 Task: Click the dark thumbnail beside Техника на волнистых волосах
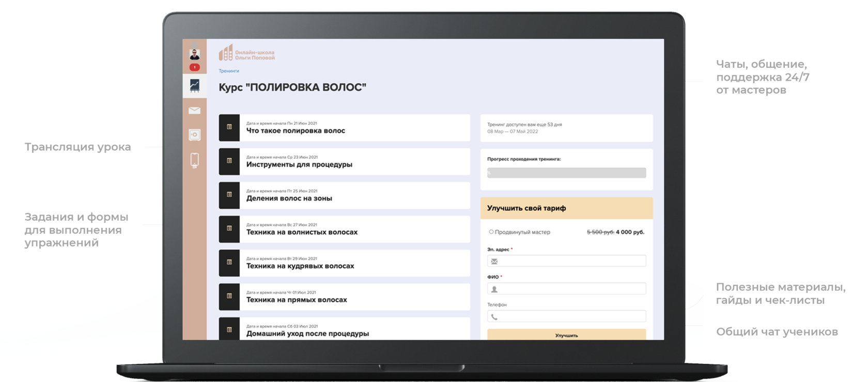[x=229, y=229]
